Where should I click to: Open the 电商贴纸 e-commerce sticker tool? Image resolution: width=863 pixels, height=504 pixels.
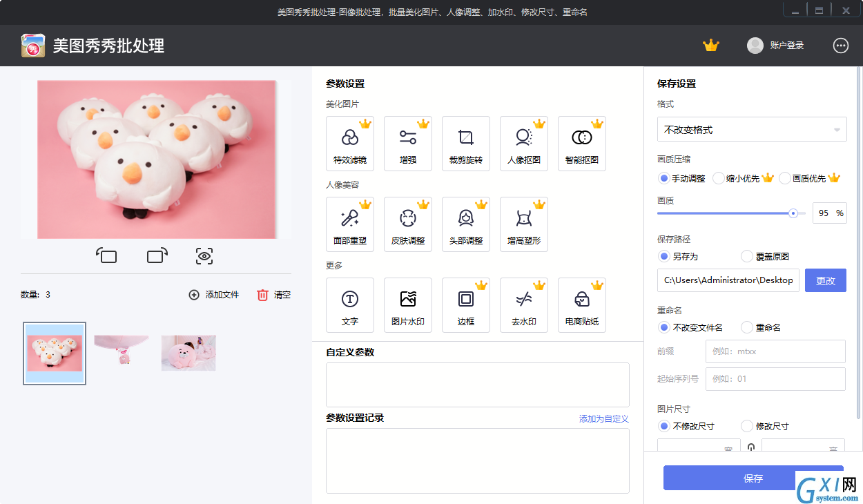tap(582, 305)
